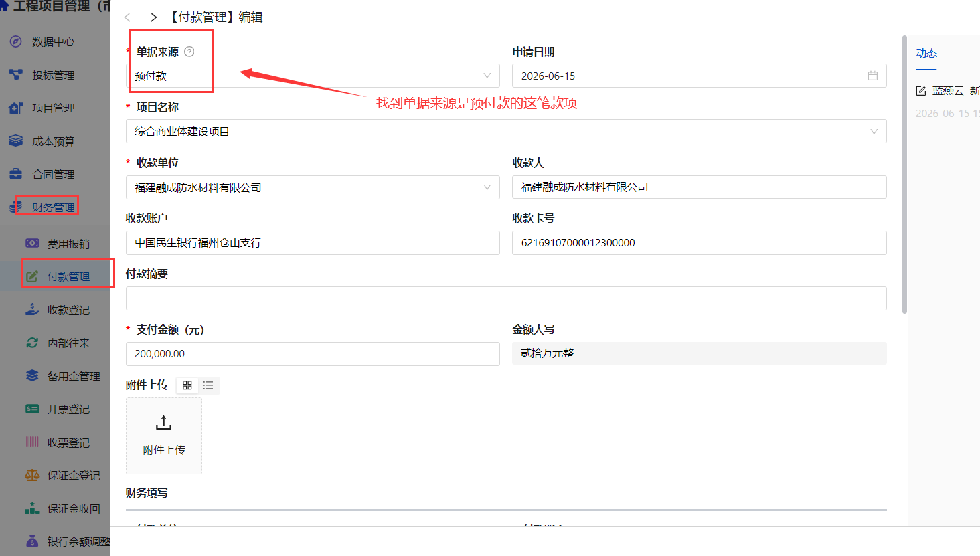Viewport: 980px width, 556px height.
Task: Click the 收票登记 barcode icon
Action: coord(32,442)
